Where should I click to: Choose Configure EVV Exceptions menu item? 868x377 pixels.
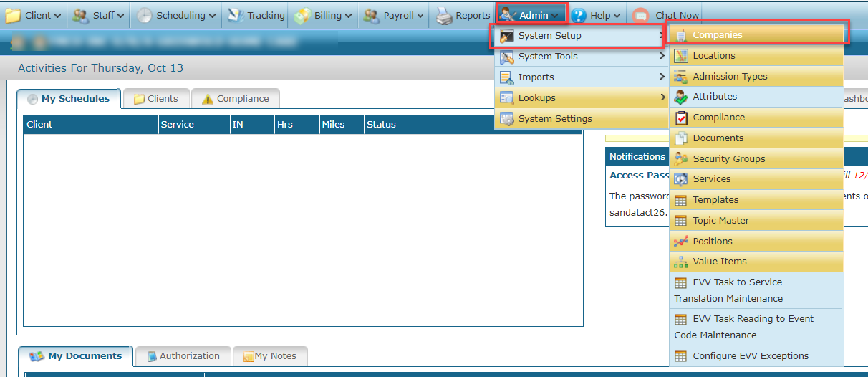point(750,356)
